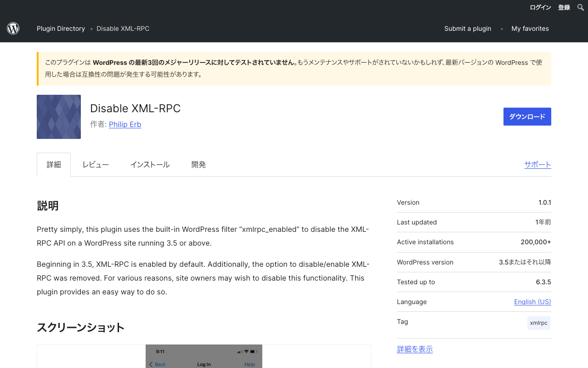Switch to the インストール tab
Viewport: 588px width, 368px height.
150,165
